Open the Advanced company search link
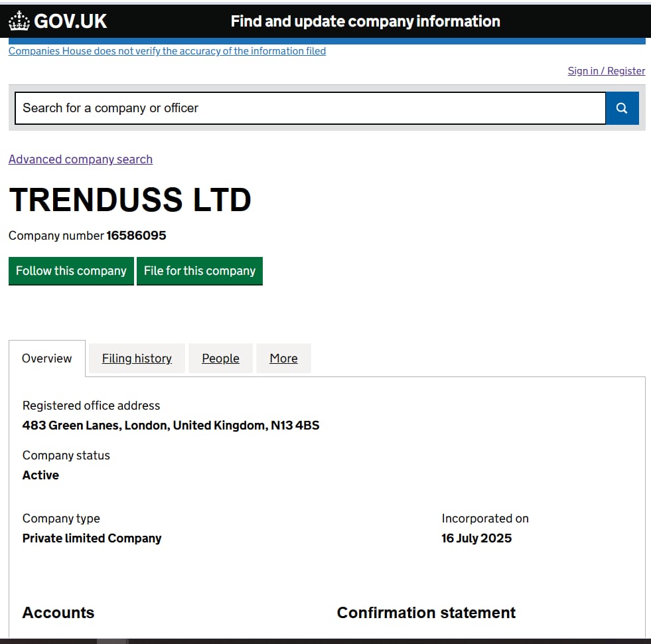The height and width of the screenshot is (644, 651). click(x=80, y=159)
